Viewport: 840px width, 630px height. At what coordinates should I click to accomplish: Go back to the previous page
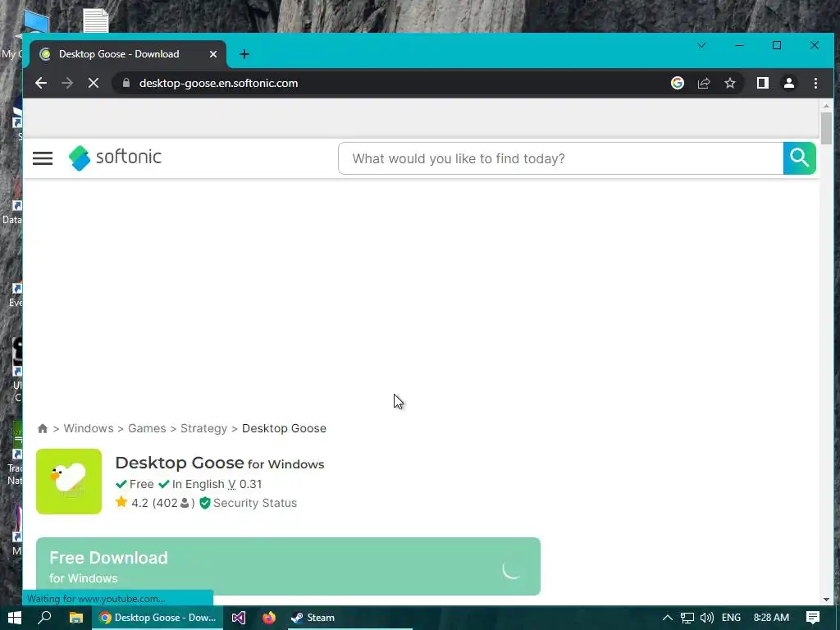tap(41, 83)
